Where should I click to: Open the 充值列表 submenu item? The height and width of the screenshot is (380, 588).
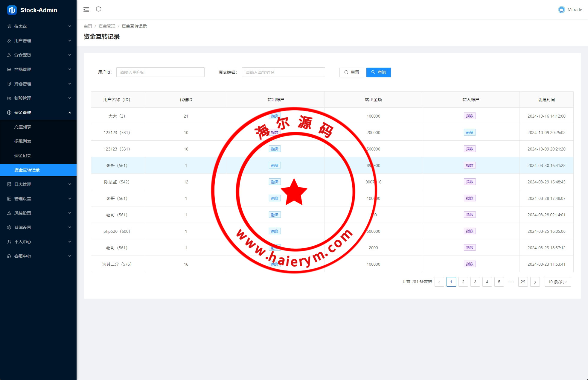(23, 127)
